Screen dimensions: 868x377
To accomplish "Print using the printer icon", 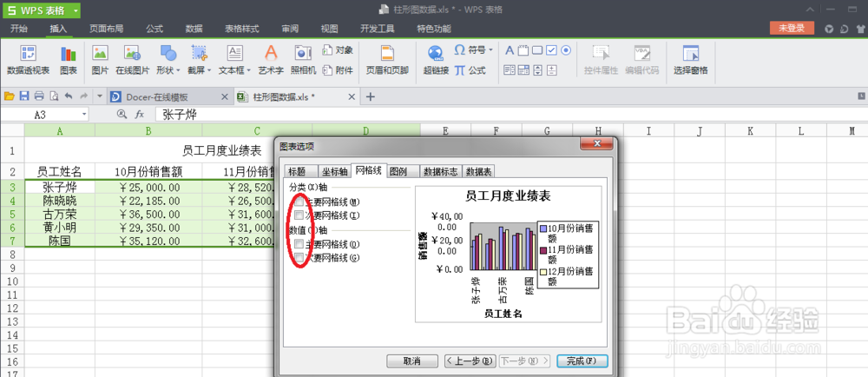I will pyautogui.click(x=39, y=96).
